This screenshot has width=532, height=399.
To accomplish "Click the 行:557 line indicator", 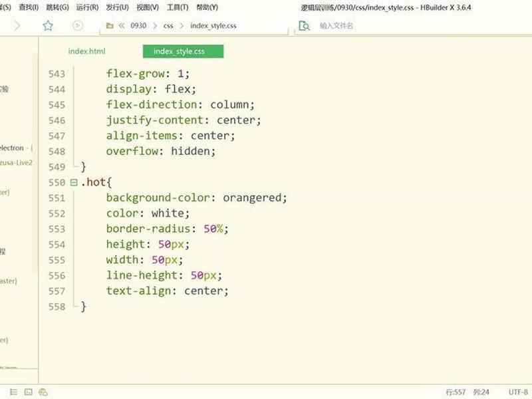I will 456,392.
